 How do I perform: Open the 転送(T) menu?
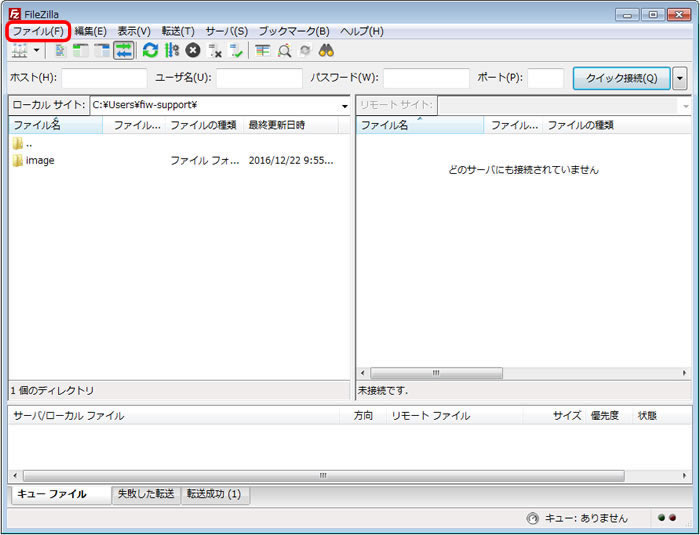tap(178, 31)
